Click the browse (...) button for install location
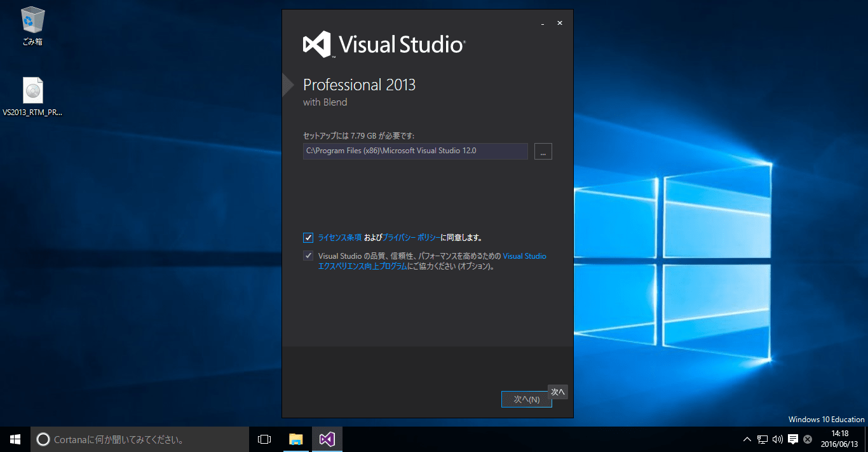The height and width of the screenshot is (452, 868). pyautogui.click(x=543, y=151)
